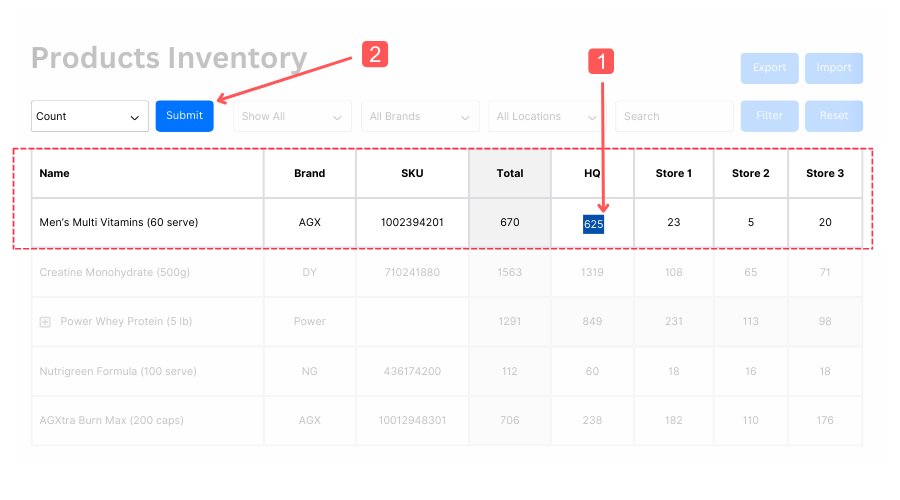Screen dimensions: 900x500
Task: Click the Export button
Action: pyautogui.click(x=769, y=68)
